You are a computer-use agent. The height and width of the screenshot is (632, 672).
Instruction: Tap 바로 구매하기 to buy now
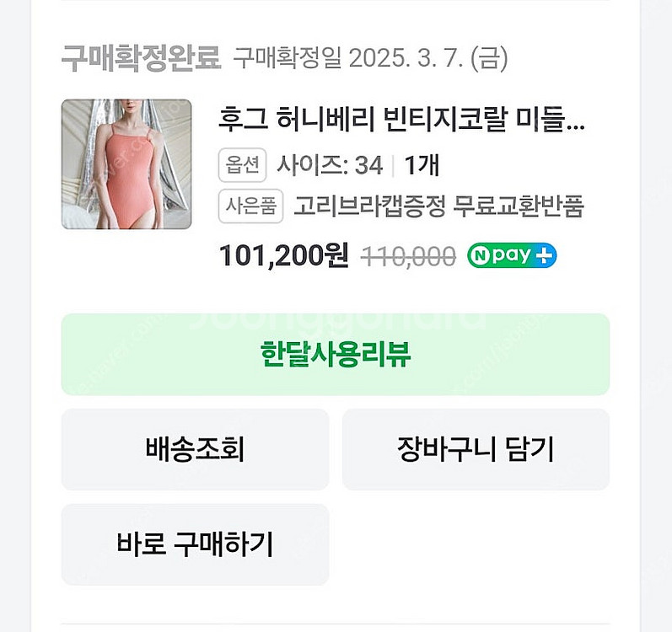click(195, 544)
